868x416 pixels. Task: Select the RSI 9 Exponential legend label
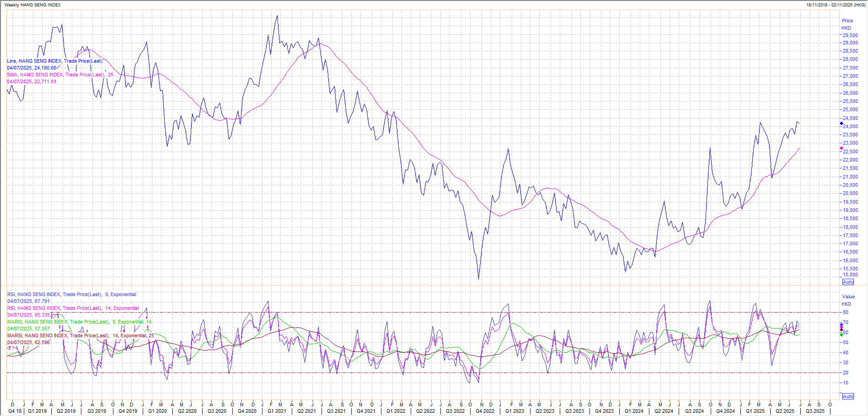coord(71,294)
